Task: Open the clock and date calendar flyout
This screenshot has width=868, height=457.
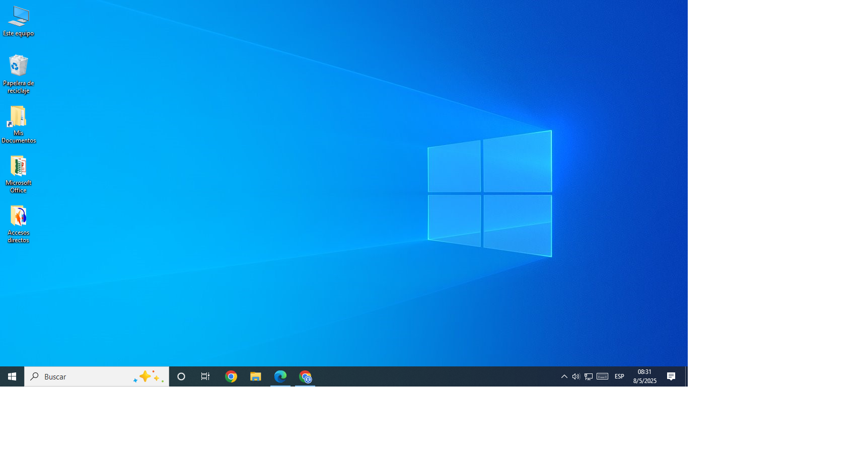Action: tap(645, 376)
